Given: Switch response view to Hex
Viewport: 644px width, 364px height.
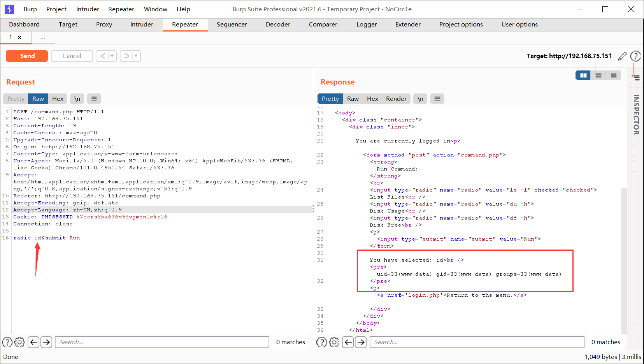Looking at the screenshot, I should (x=372, y=99).
